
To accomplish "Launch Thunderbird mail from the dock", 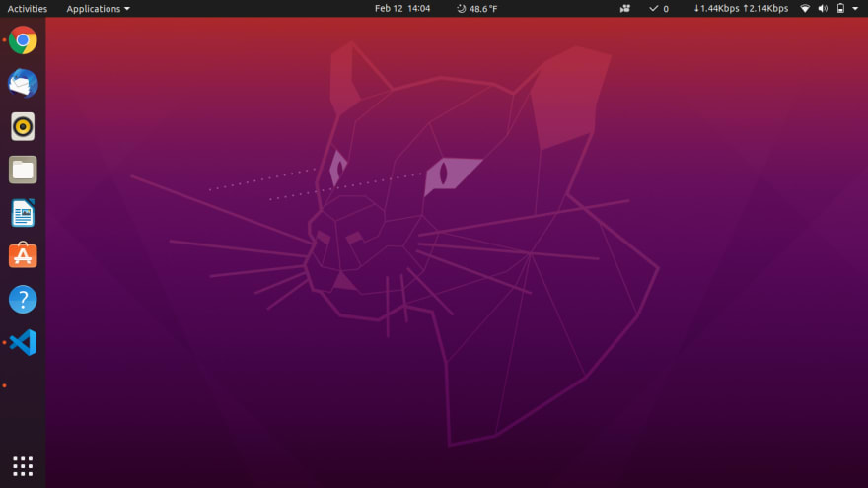I will [x=23, y=83].
